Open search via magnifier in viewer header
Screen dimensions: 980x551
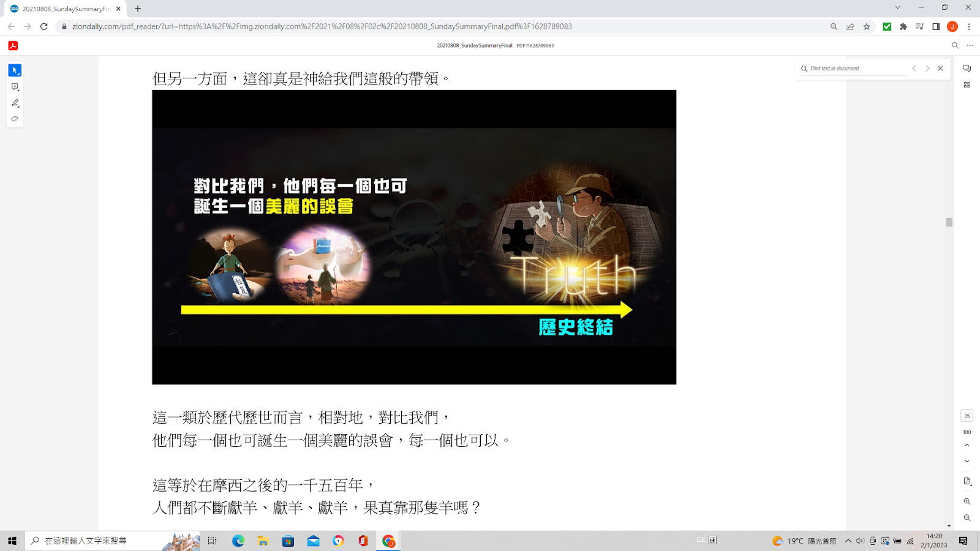tap(954, 45)
